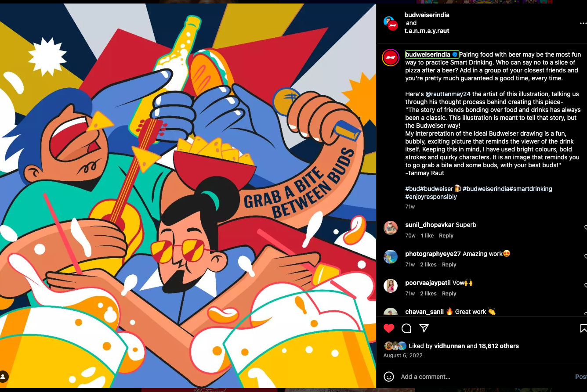Open the three-dots more options menu
The width and height of the screenshot is (587, 392).
click(x=583, y=23)
